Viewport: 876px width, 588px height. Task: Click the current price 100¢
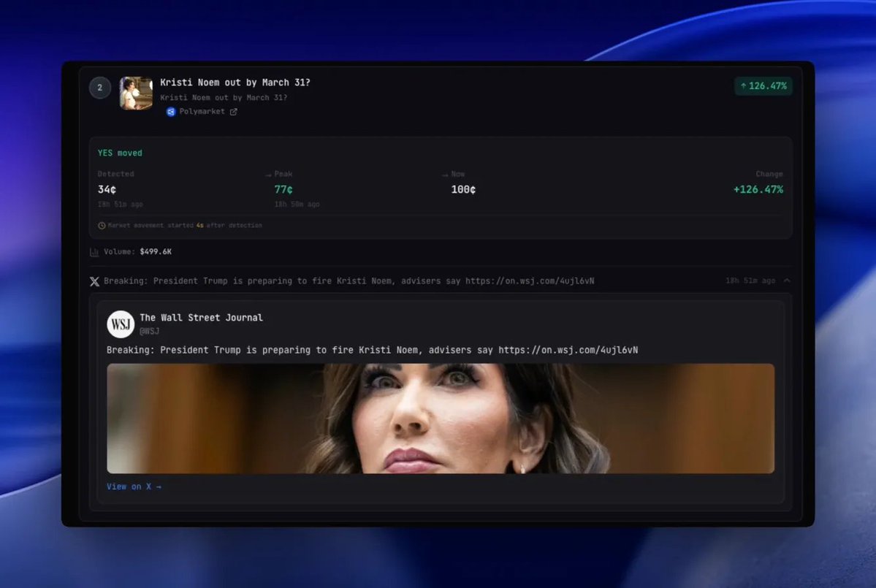[463, 190]
